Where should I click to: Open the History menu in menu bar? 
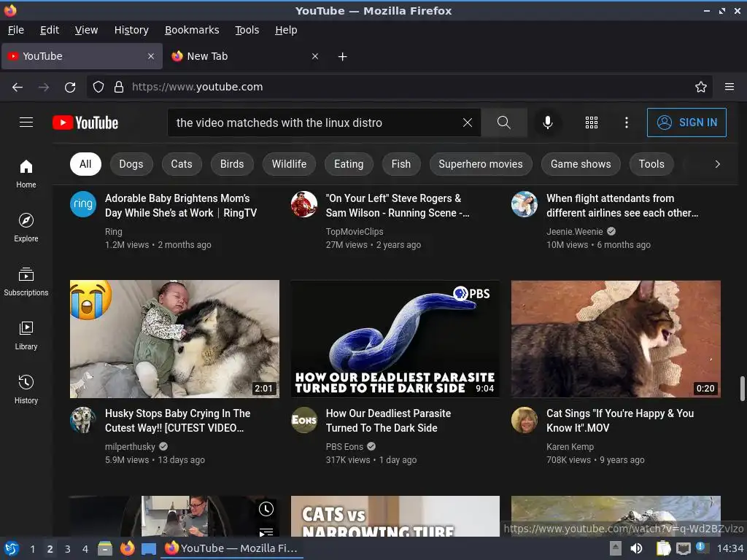(x=131, y=30)
